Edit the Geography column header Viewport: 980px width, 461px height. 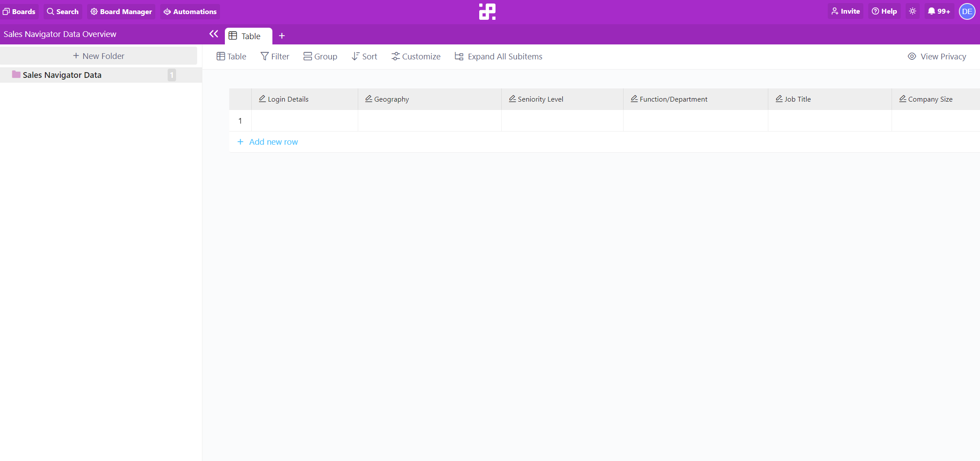pos(429,99)
